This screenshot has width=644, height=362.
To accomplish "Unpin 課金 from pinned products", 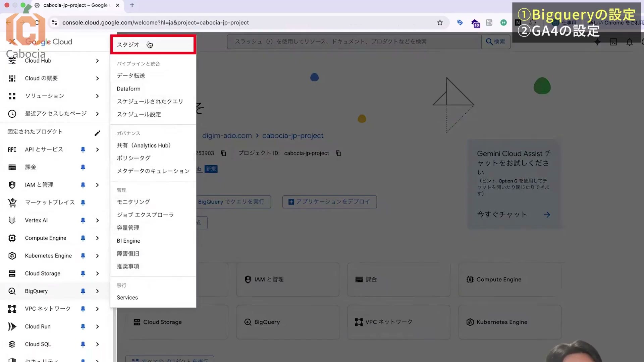I will [x=83, y=167].
